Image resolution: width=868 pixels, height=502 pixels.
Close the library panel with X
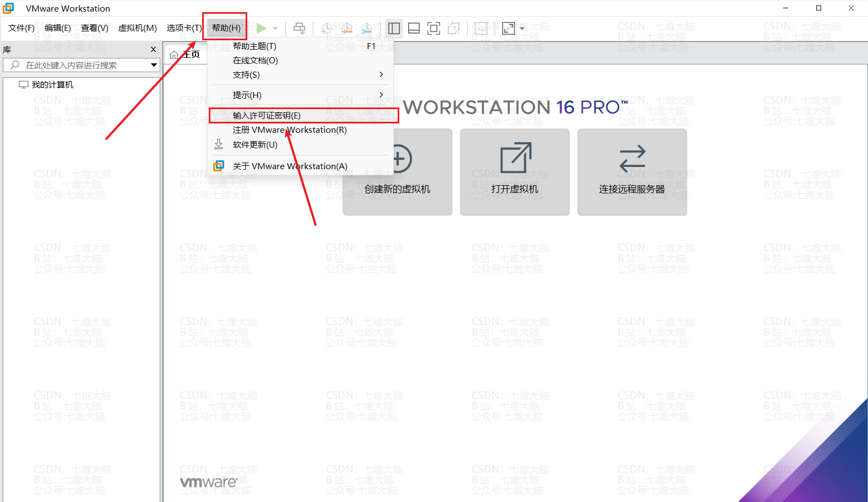(153, 50)
